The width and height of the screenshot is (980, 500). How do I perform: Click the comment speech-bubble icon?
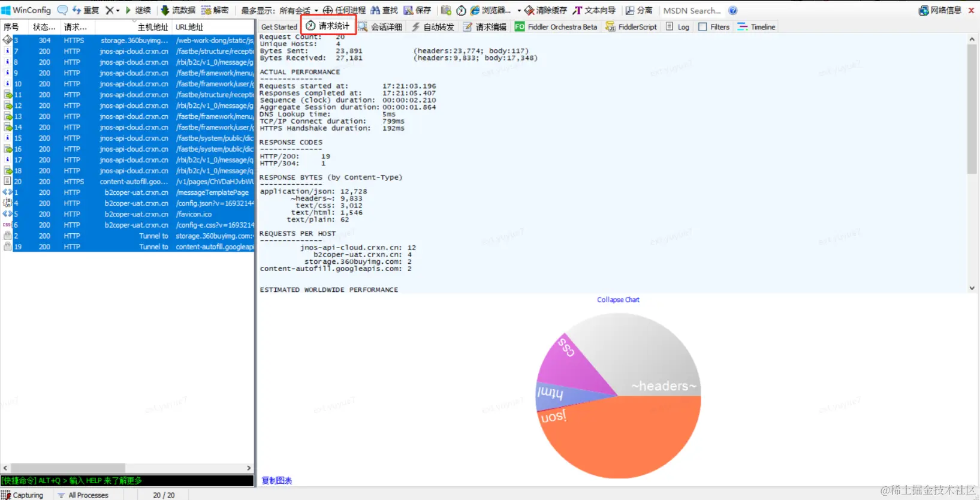[x=62, y=10]
